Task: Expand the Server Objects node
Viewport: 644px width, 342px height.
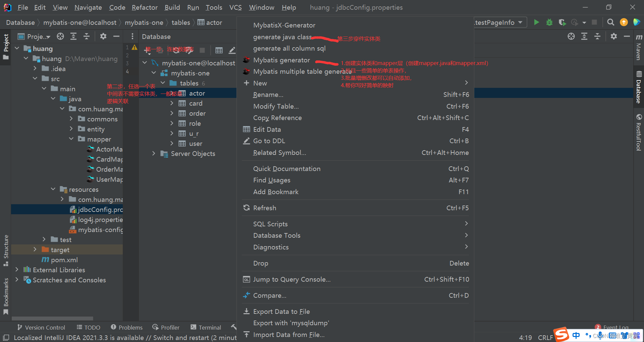Action: (x=154, y=154)
